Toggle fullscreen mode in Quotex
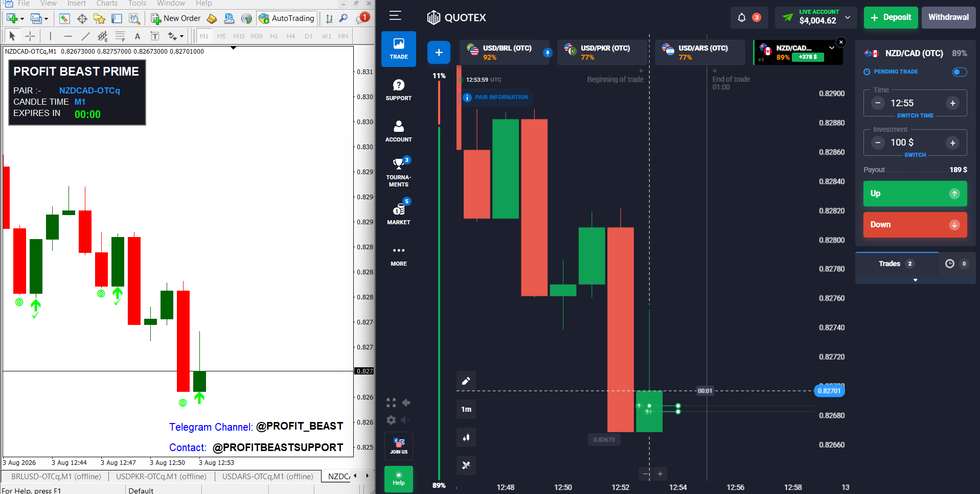Viewport: 980px width, 494px height. coord(391,403)
